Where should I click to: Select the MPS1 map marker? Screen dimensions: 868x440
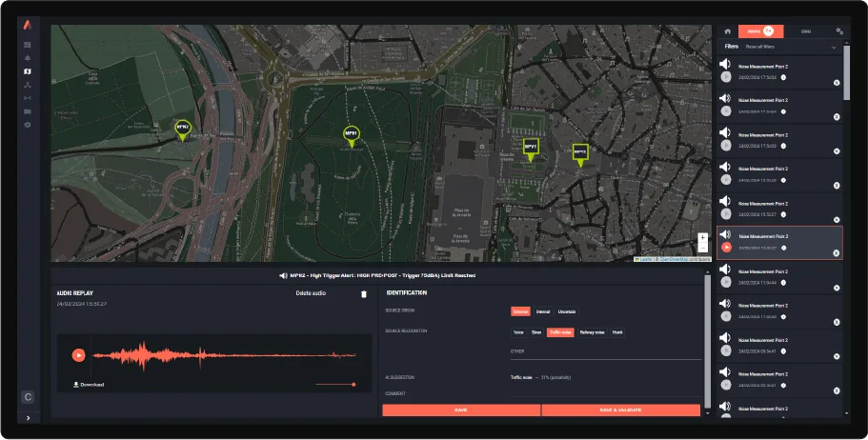coord(351,135)
